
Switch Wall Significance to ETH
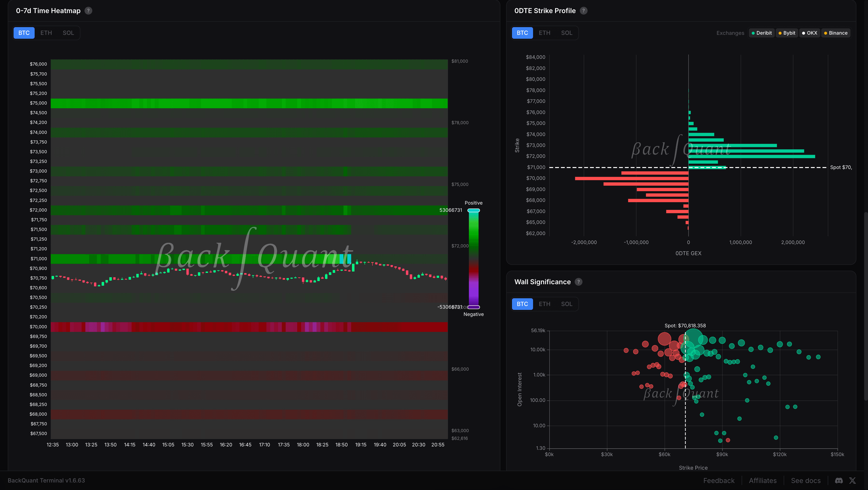[x=544, y=304]
